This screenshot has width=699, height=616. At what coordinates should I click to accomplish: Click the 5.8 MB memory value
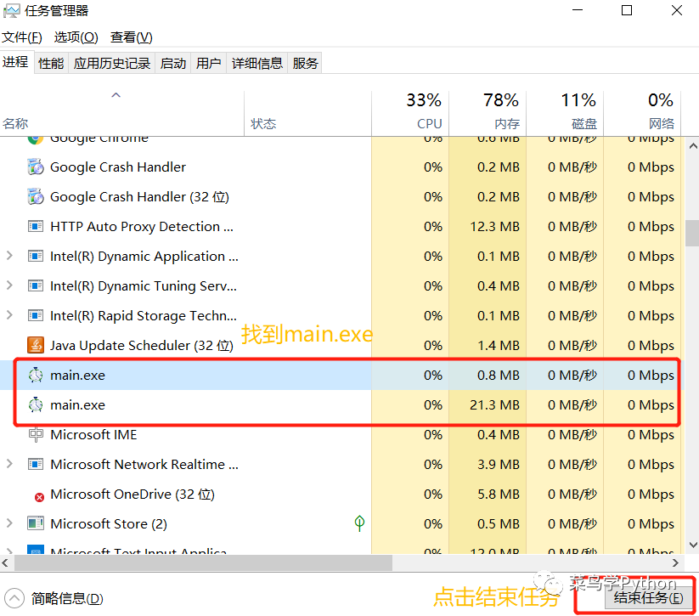(x=499, y=494)
